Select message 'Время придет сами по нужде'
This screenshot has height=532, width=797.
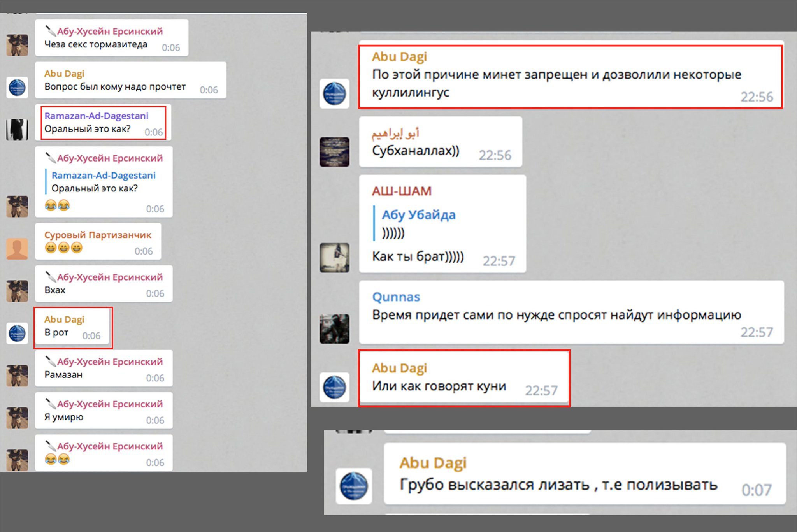(x=556, y=314)
